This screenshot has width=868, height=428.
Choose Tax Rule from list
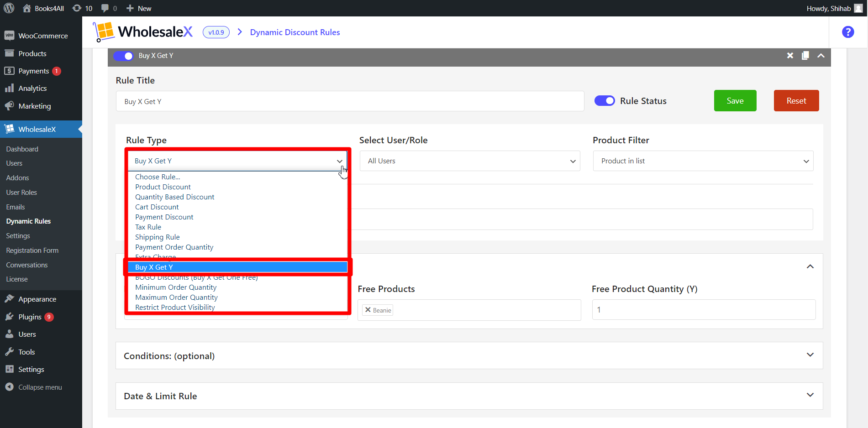click(x=148, y=227)
